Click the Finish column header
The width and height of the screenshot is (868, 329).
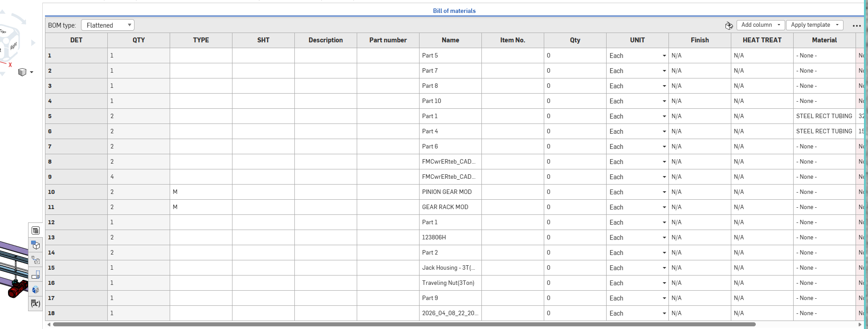click(700, 40)
